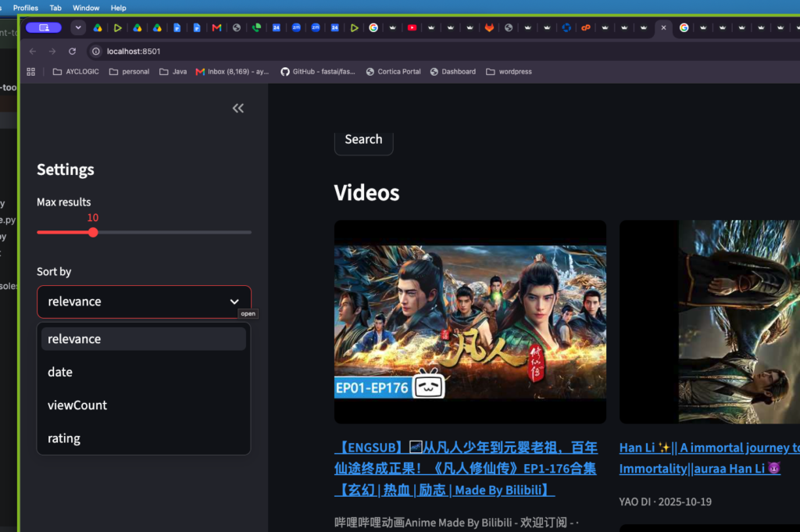Open the AYCLOGIC bookmark folder
This screenshot has height=532, width=800.
76,72
